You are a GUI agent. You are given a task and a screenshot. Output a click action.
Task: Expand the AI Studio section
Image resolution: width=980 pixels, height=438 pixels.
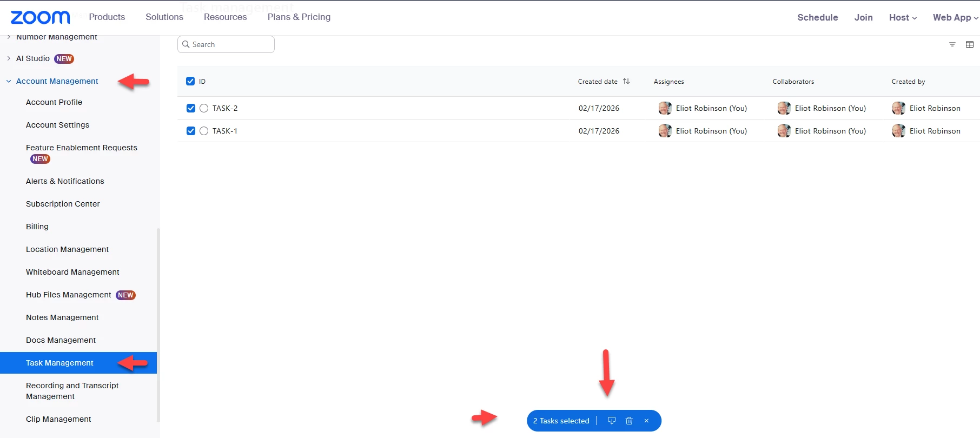9,58
